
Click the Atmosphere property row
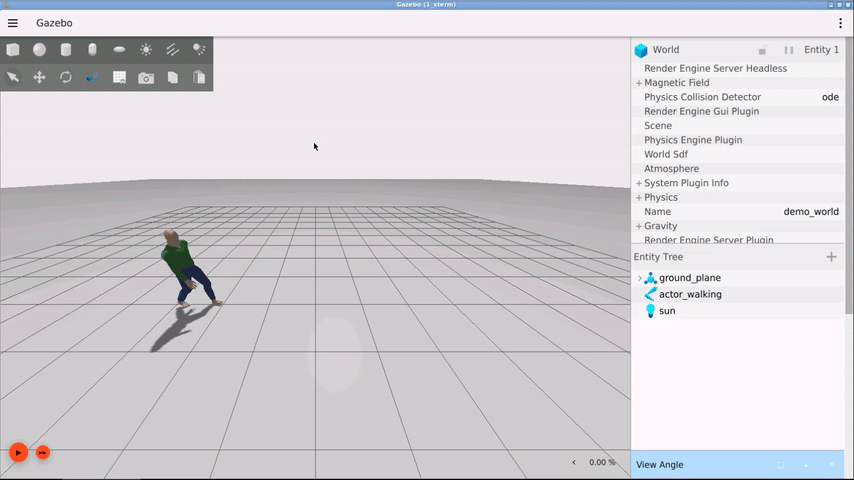coord(738,169)
